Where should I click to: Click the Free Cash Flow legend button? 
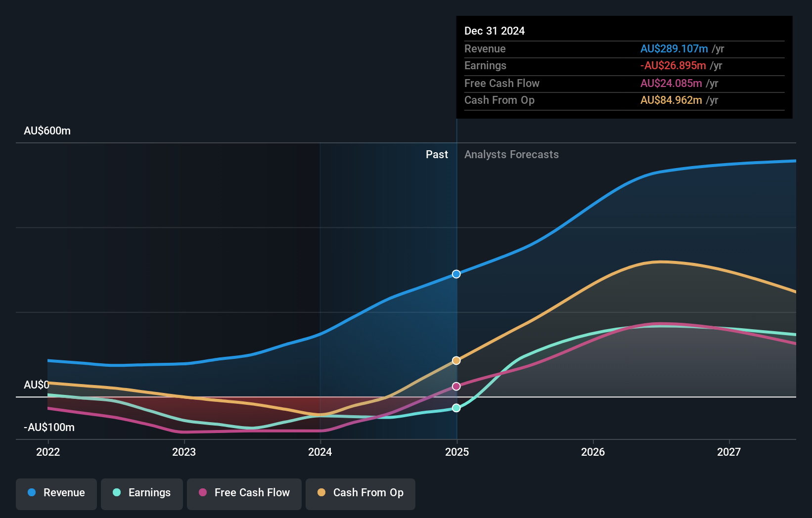coord(244,493)
